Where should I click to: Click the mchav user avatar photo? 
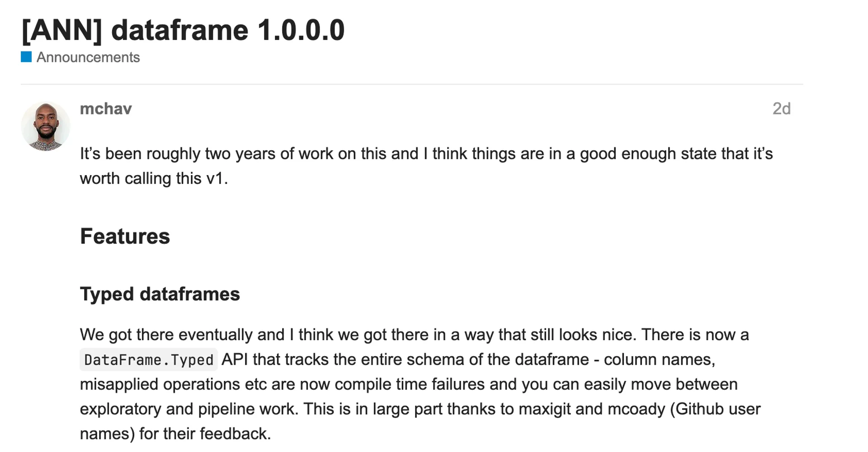[46, 126]
